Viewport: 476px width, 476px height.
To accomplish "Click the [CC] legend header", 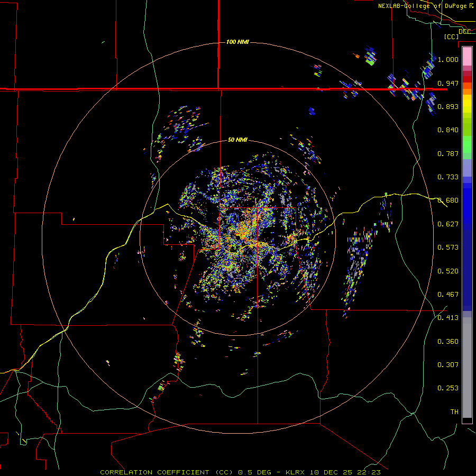I will click(x=452, y=36).
